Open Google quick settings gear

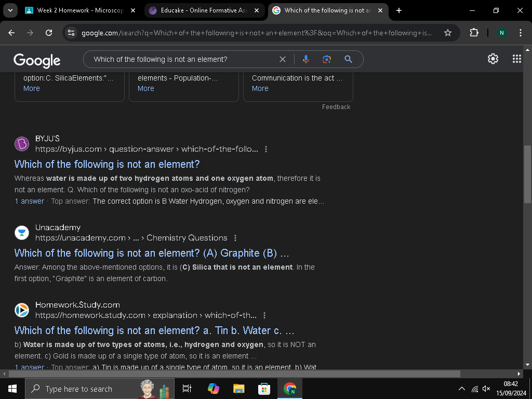[x=493, y=59]
